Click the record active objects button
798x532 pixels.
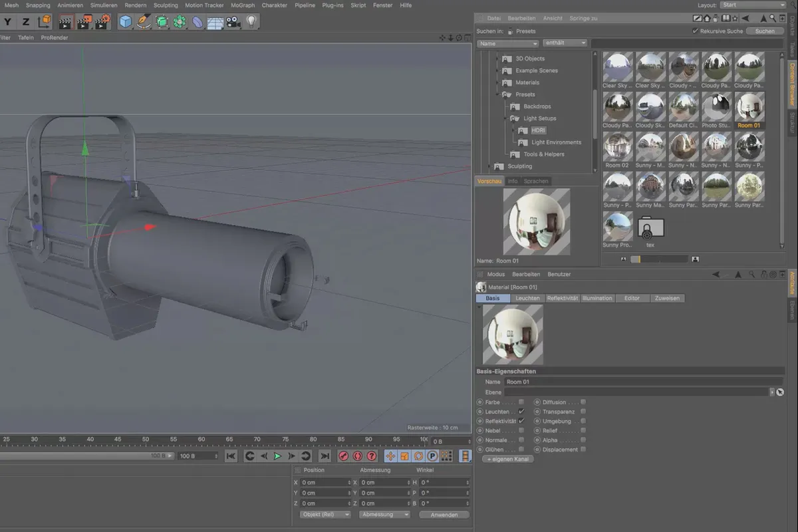click(343, 456)
